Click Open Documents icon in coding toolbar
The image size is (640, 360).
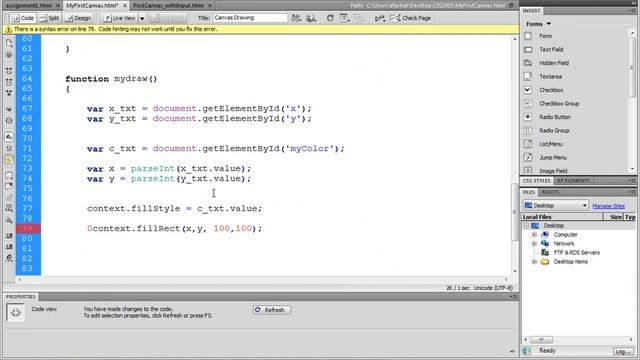tap(9, 42)
